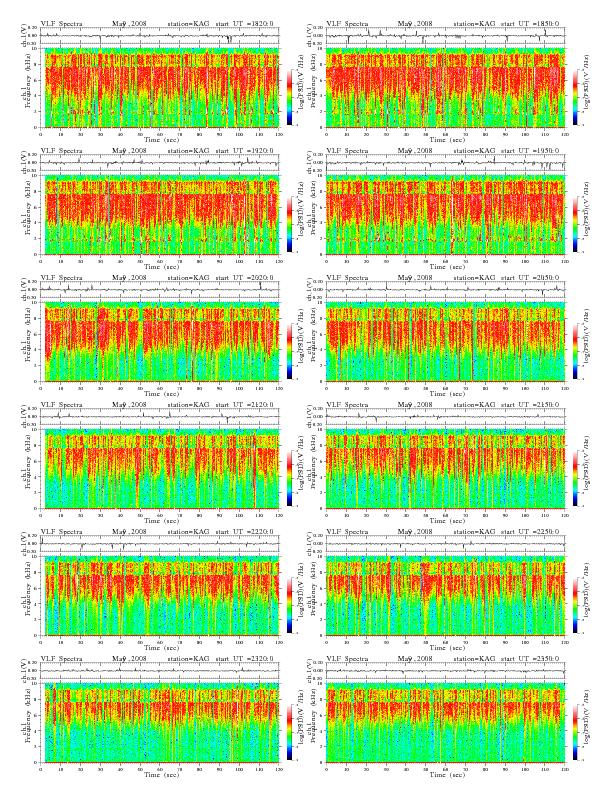Image resolution: width=612 pixels, height=792 pixels.
Task: Click the ch.1 voltage waveform above the 2020:0 spectrogram
Action: pos(160,290)
